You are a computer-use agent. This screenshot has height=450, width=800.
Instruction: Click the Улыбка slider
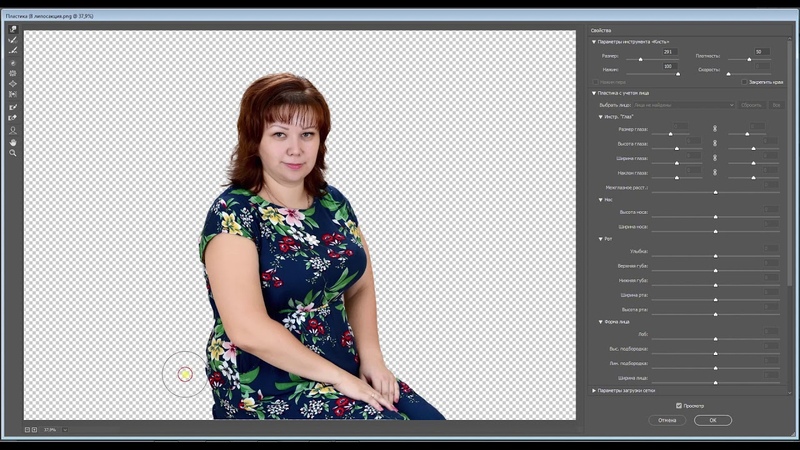point(715,256)
